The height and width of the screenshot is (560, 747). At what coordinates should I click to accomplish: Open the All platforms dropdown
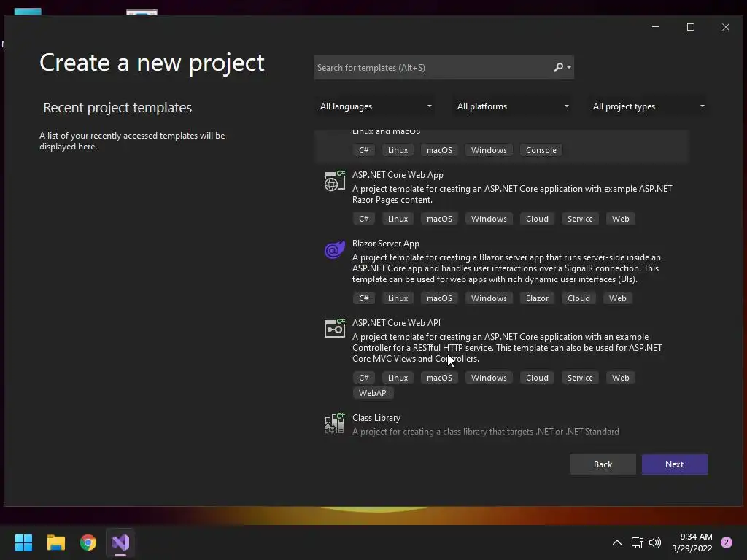513,106
